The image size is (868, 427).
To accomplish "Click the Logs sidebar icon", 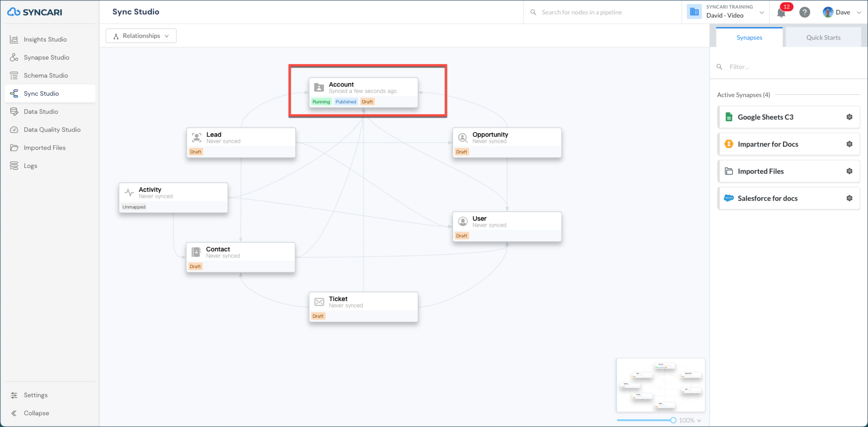I will pyautogui.click(x=14, y=166).
